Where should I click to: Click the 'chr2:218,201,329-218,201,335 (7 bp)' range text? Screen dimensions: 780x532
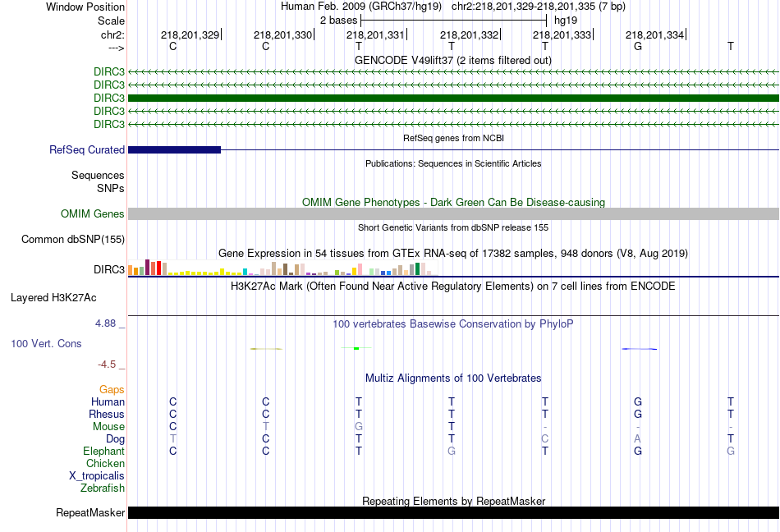(539, 7)
